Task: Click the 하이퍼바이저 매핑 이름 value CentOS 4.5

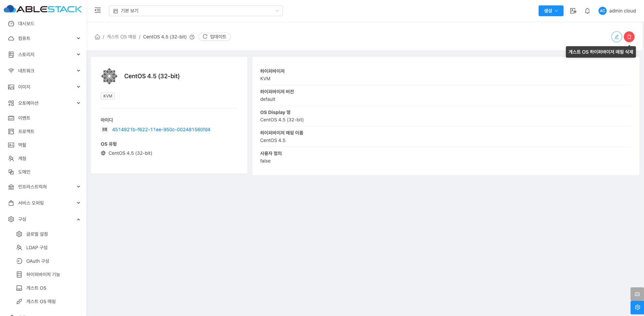Action: tap(273, 140)
